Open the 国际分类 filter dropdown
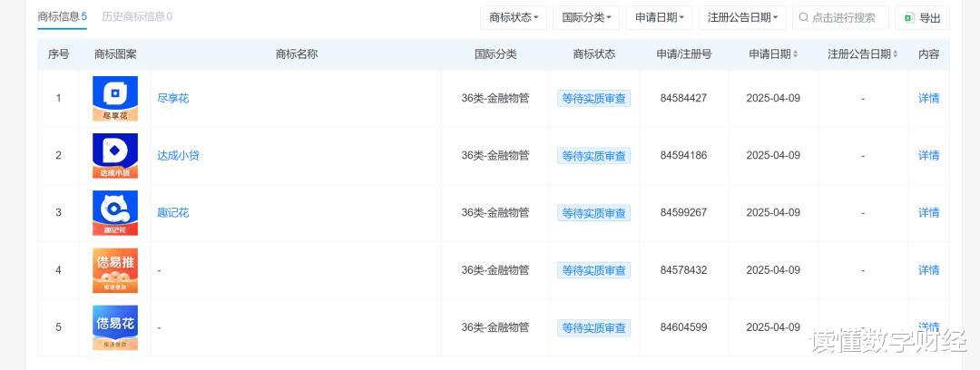980x370 pixels. click(x=586, y=17)
